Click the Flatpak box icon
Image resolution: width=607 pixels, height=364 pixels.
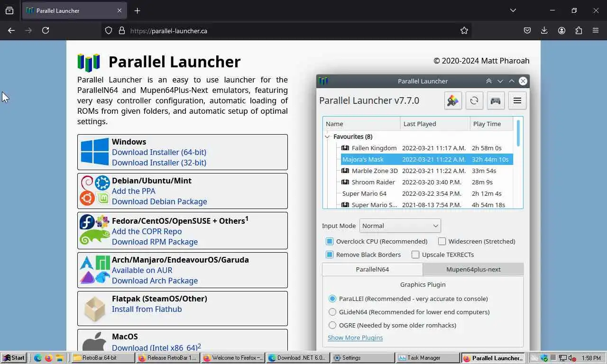coord(95,309)
